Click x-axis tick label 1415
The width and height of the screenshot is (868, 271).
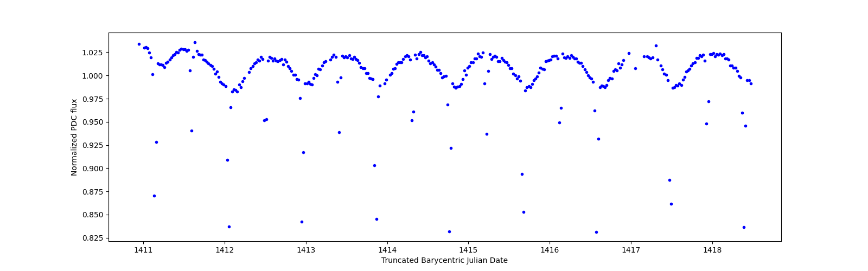[468, 250]
